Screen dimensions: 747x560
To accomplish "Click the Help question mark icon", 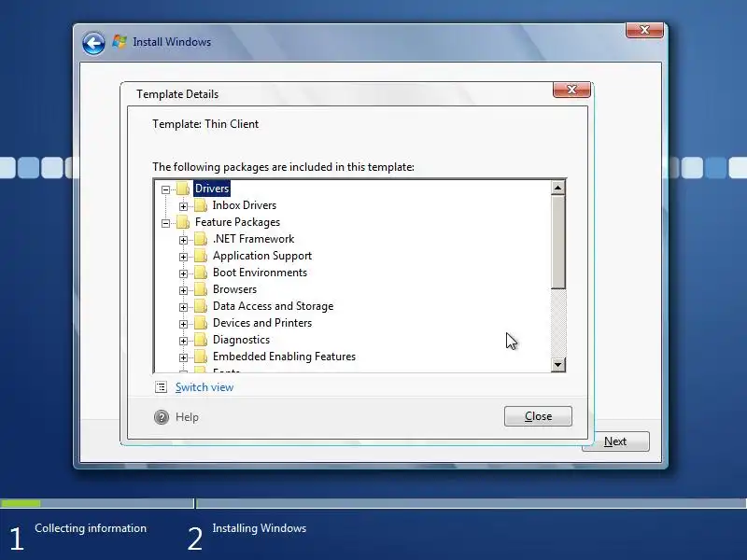I will click(x=162, y=417).
